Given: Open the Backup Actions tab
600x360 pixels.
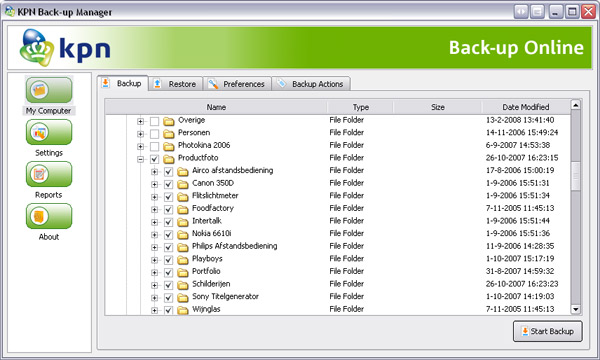Looking at the screenshot, I should click(x=311, y=84).
